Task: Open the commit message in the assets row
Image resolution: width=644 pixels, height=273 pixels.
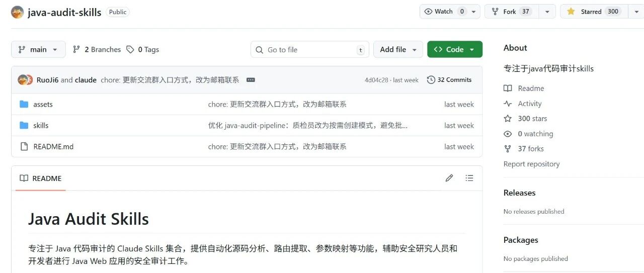Action: click(277, 105)
